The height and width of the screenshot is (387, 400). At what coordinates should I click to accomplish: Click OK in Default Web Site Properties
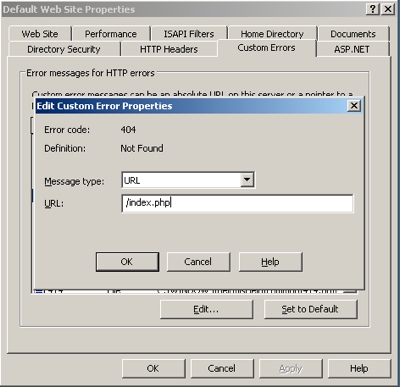click(153, 368)
